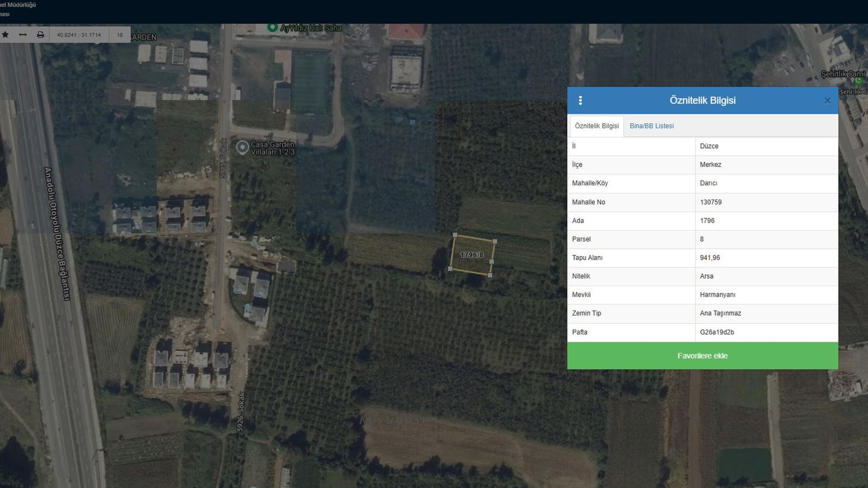Switch to the Bina/BB Listesi tab
The image size is (868, 488).
pos(652,126)
